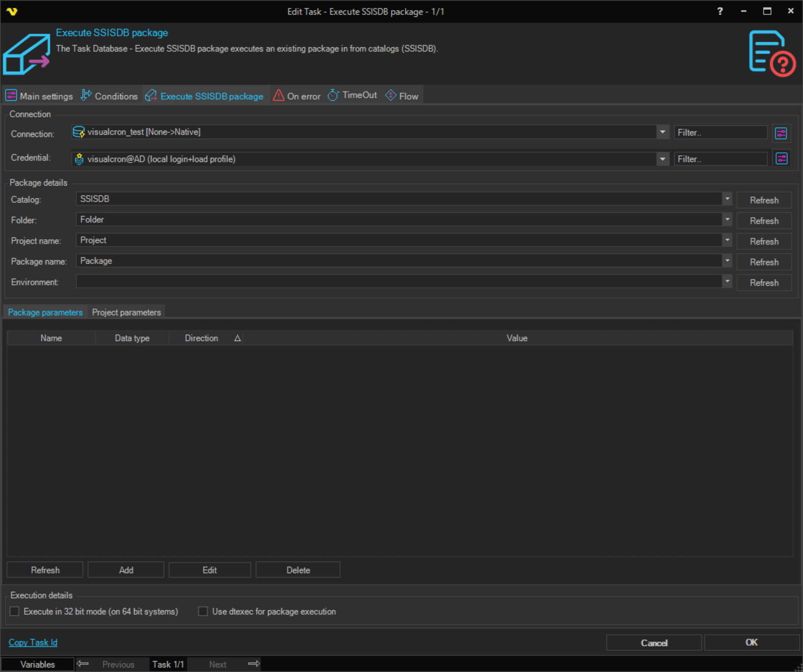Select the Package parameters tab
The width and height of the screenshot is (803, 672).
[x=45, y=312]
